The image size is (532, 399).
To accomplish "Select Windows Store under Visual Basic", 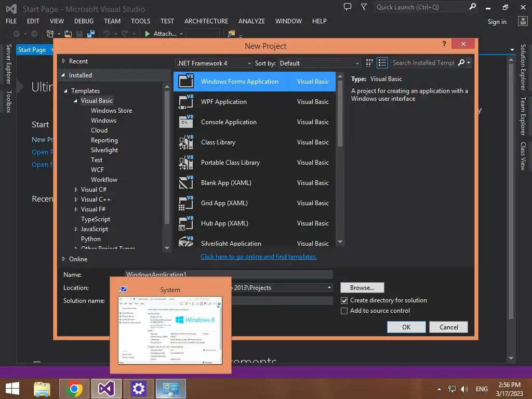I will click(112, 111).
